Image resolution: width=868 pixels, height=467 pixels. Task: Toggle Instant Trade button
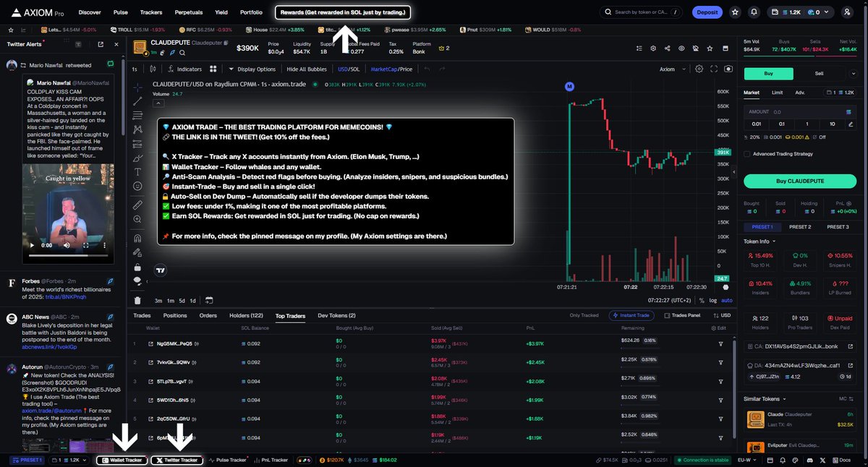click(633, 315)
